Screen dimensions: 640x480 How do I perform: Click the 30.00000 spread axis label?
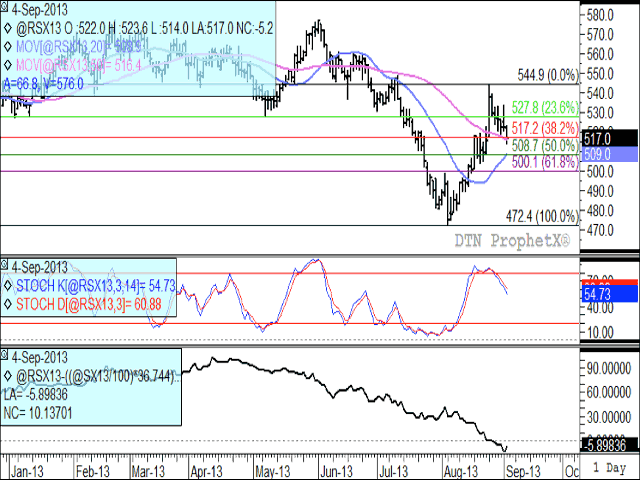pos(609,417)
